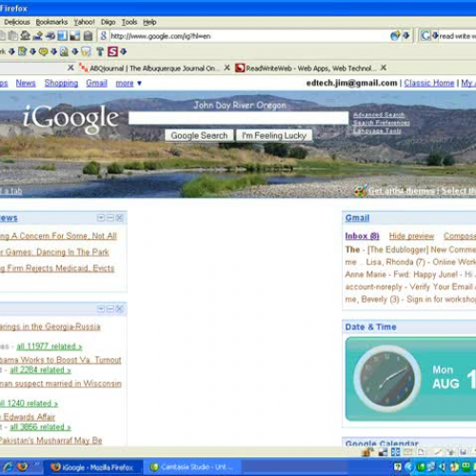This screenshot has height=476, width=476.
Task: Click the Google Search button
Action: coord(199,135)
